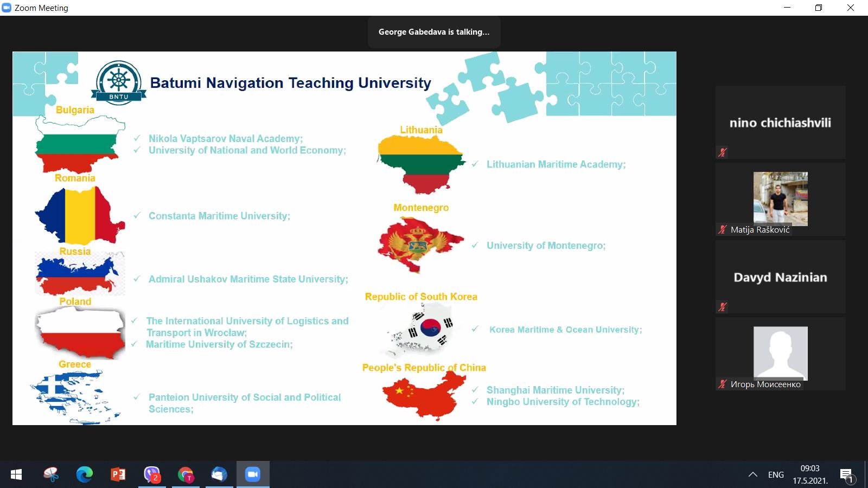Click the Romania flag map
The image size is (868, 488).
click(80, 215)
